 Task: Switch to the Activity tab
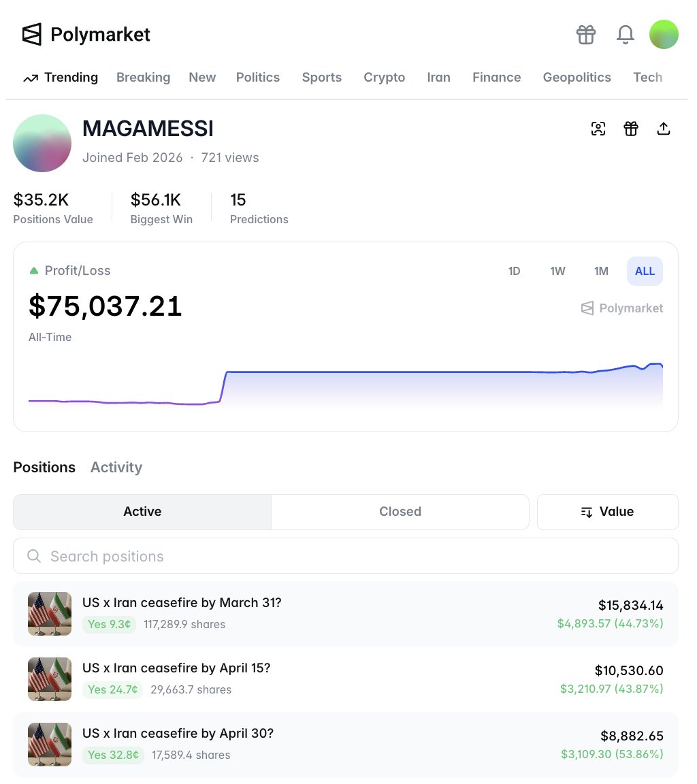pos(116,468)
